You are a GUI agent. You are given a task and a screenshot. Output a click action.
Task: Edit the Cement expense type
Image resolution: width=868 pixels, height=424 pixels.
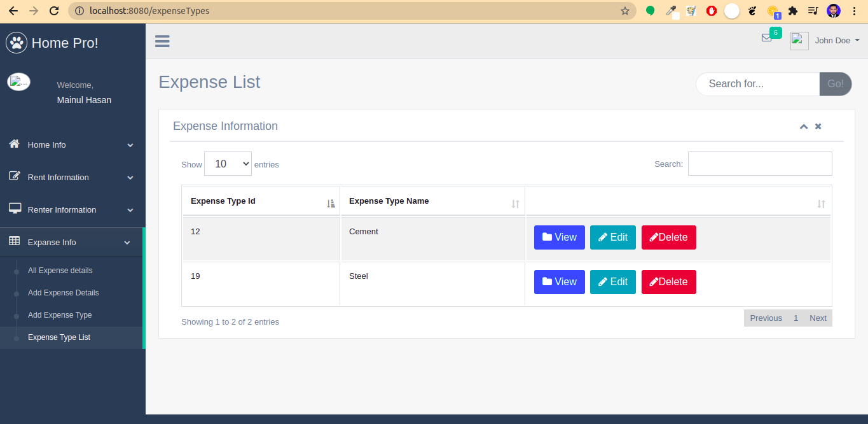coord(612,237)
